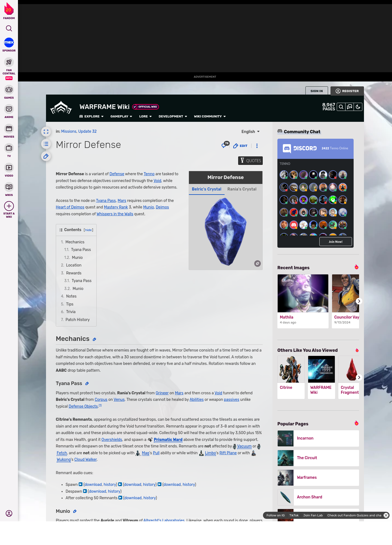The width and height of the screenshot is (392, 545).
Task: Click Edit on the page
Action: tap(240, 146)
